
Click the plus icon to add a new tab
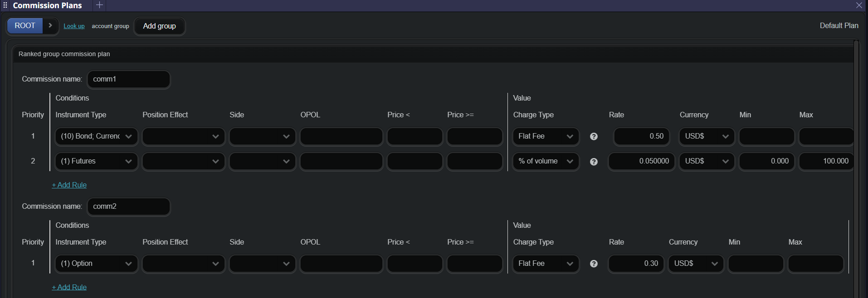[x=99, y=5]
